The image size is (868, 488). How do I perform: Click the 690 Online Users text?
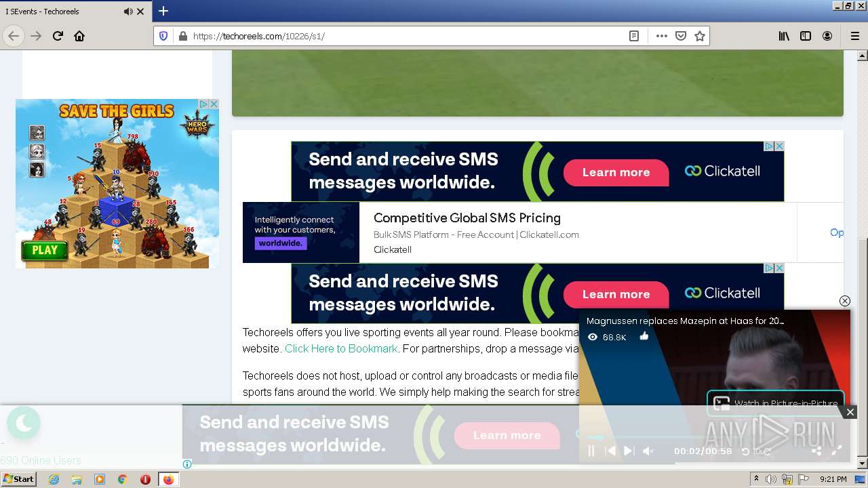click(41, 460)
